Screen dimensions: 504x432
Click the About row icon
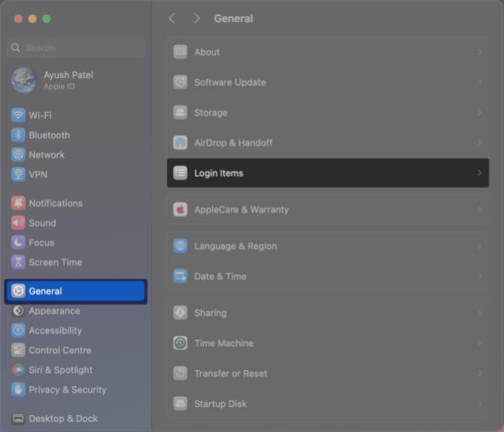tap(180, 51)
